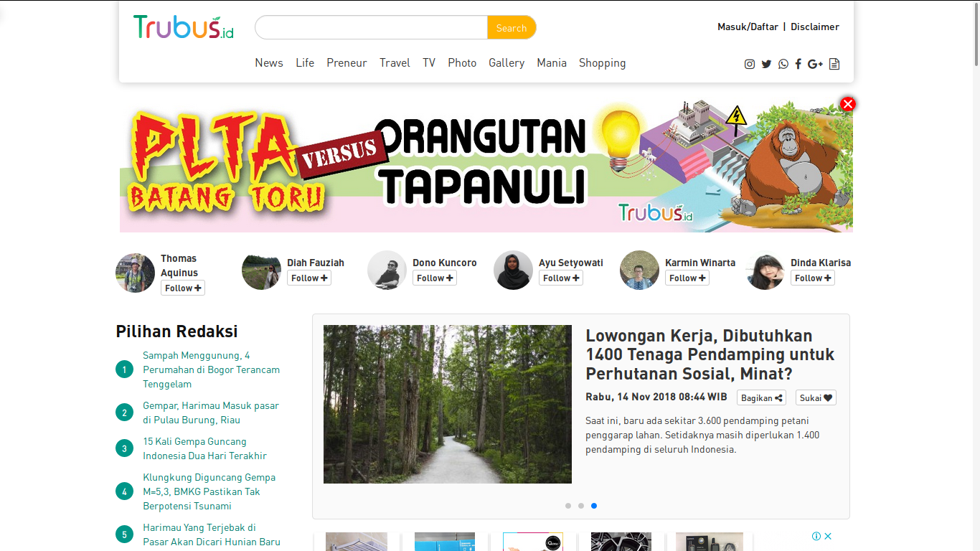980x551 pixels.
Task: Share article with Bagikan button
Action: click(x=761, y=397)
